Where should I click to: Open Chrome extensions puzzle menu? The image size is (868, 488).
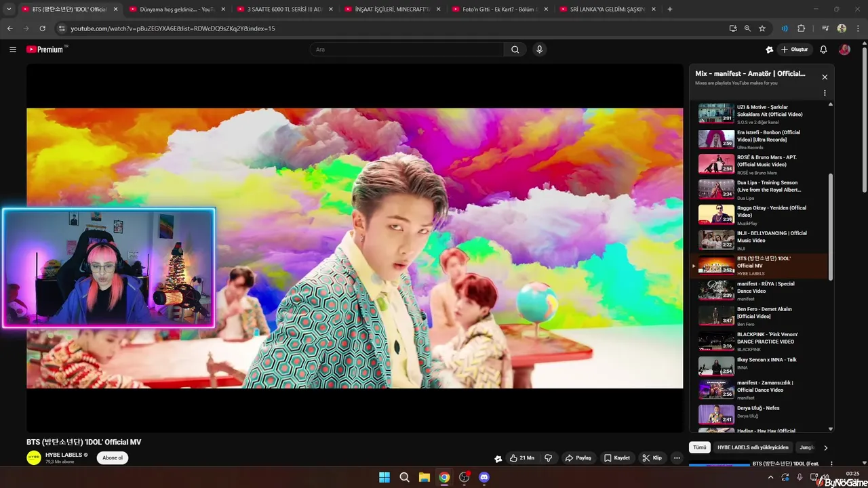(x=801, y=28)
